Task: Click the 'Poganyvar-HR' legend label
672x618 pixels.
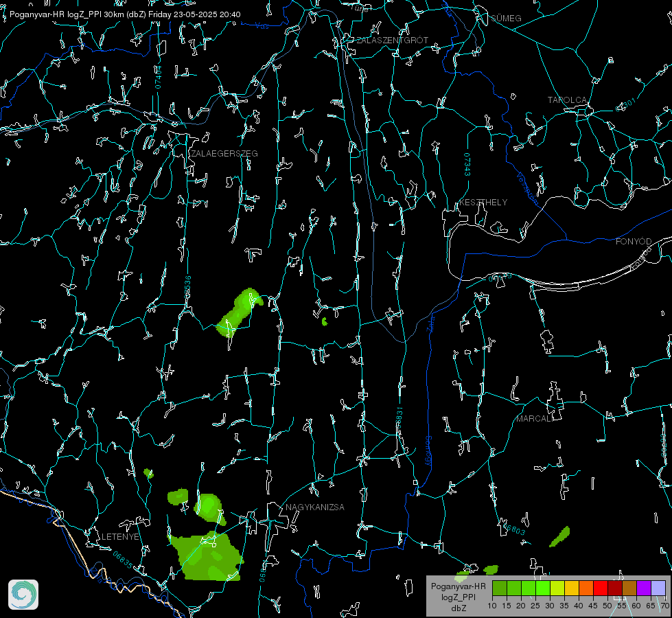Action: click(458, 586)
